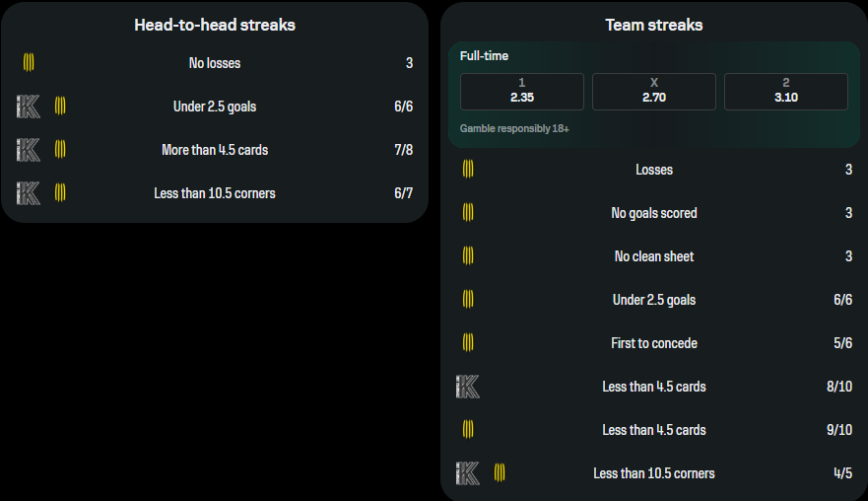The height and width of the screenshot is (501, 868).
Task: Click the K team logo in Team streaks Less than 10.5 corners row
Action: [468, 473]
